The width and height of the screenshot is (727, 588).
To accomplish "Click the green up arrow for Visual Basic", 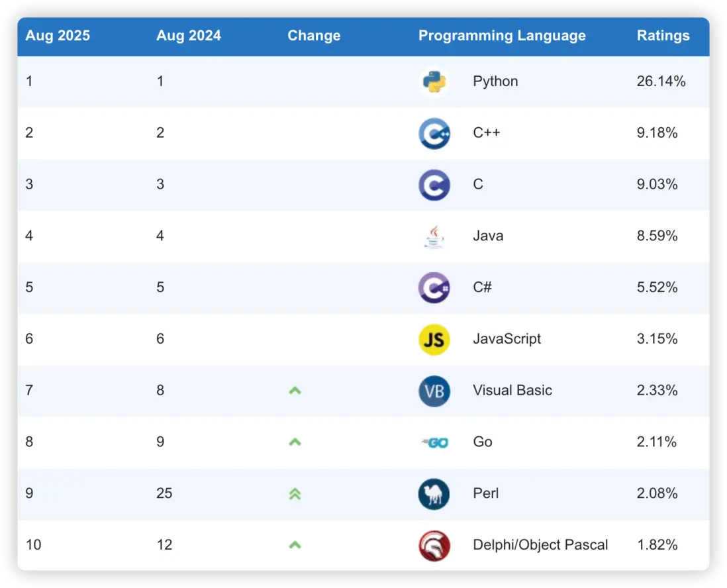I will (295, 391).
